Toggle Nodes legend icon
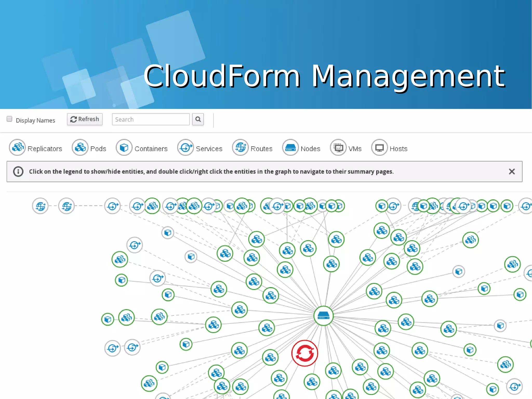Viewport: 532px width, 399px height. point(290,147)
